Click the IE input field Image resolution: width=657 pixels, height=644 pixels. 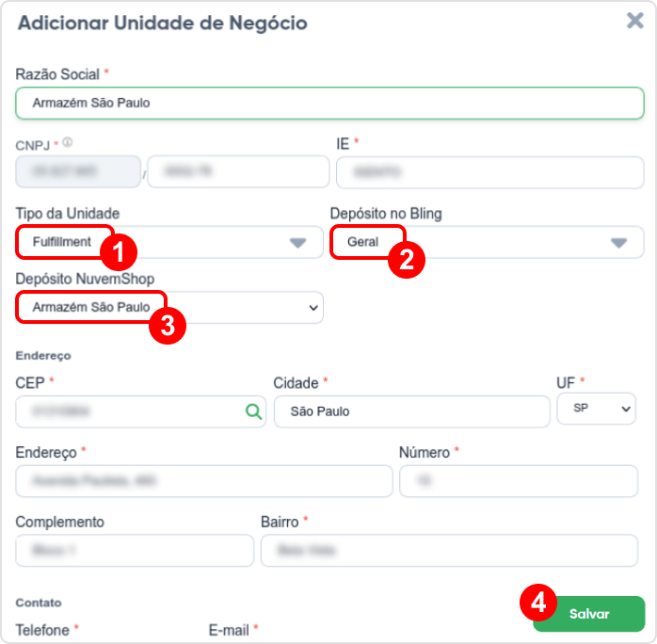click(489, 172)
